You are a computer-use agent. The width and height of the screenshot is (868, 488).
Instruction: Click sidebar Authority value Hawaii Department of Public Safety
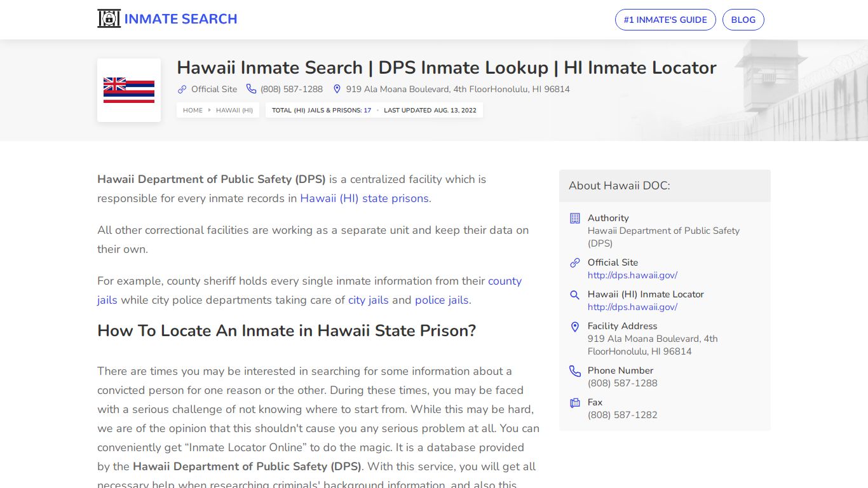click(x=663, y=237)
